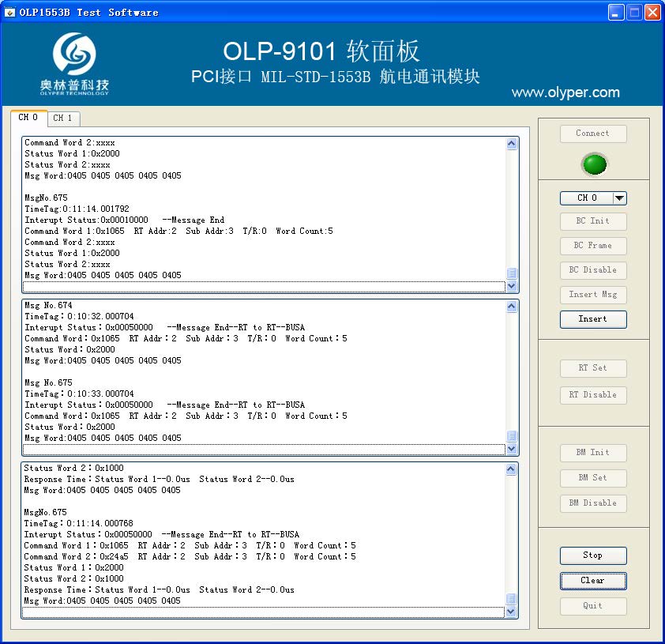Click the BC Init button
Viewport: 665px width, 644px height.
point(593,221)
